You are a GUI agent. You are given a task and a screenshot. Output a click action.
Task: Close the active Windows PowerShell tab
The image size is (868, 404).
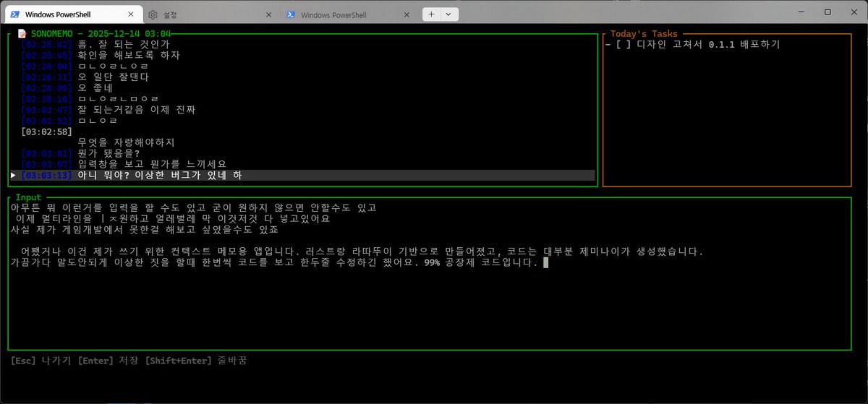pyautogui.click(x=129, y=14)
